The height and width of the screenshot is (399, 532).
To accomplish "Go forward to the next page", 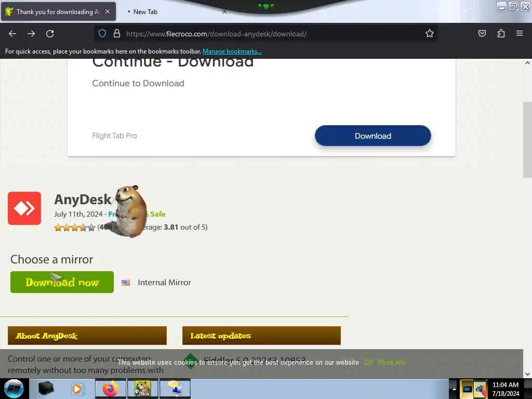I will pyautogui.click(x=31, y=34).
